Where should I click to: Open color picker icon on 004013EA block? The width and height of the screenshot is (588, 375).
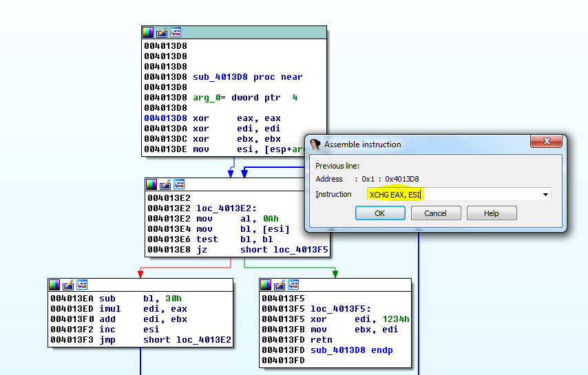coord(54,285)
